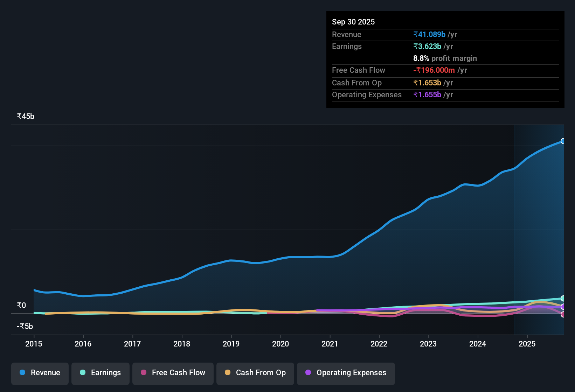Click the teal Earnings legend dot icon
575x392 pixels.
[x=83, y=373]
